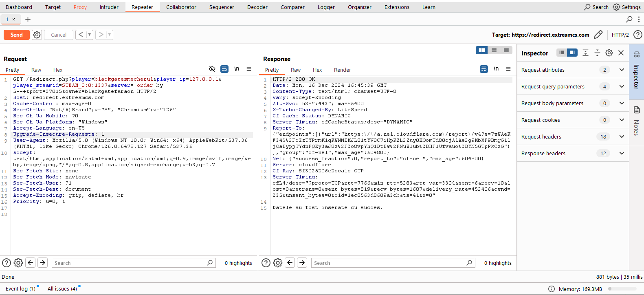The height and width of the screenshot is (295, 644).
Task: Open previous-request history dropdown arrow
Action: click(89, 35)
